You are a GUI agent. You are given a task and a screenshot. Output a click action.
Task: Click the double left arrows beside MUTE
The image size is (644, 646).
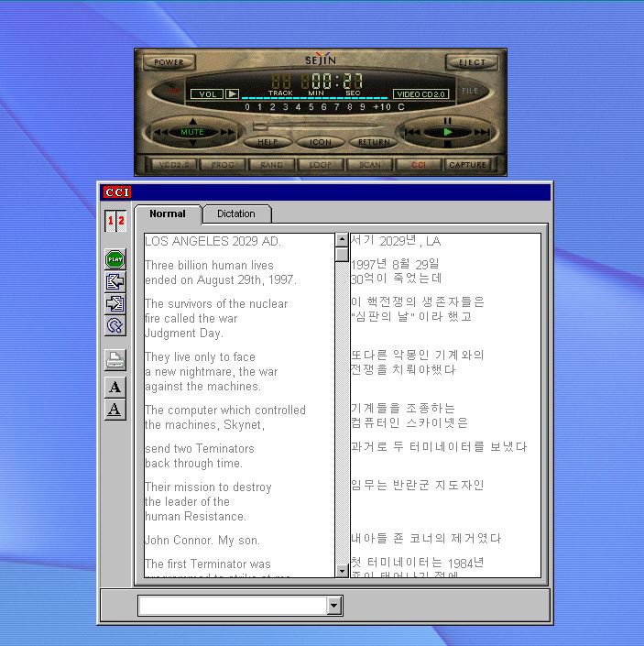(160, 132)
